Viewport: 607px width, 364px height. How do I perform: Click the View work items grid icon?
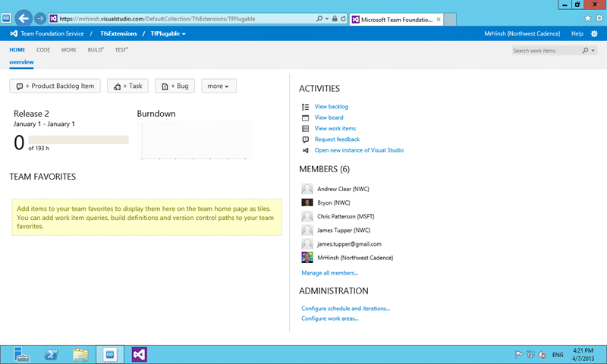click(x=306, y=128)
